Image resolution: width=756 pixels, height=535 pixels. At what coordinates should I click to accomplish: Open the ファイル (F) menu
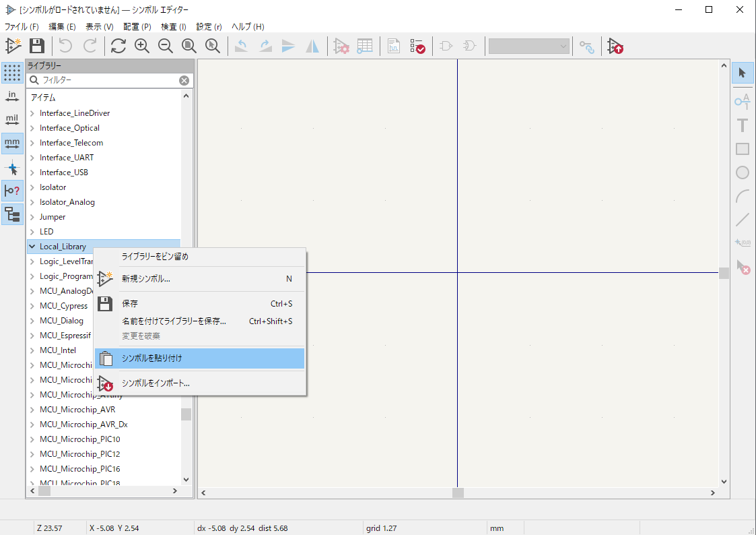[x=22, y=27]
